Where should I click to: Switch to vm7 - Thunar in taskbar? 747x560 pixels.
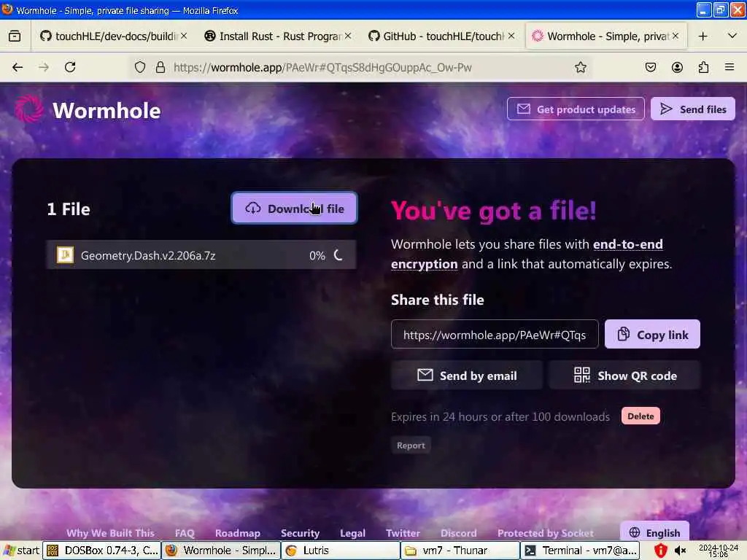tap(460, 551)
